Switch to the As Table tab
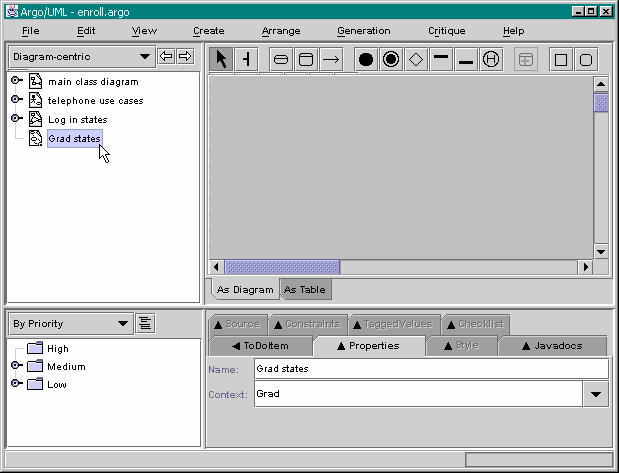 (305, 289)
